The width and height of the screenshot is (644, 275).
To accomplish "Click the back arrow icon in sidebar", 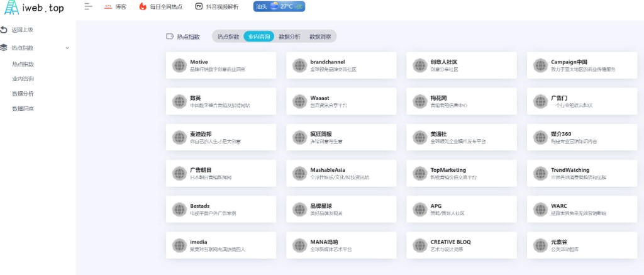I will click(4, 30).
